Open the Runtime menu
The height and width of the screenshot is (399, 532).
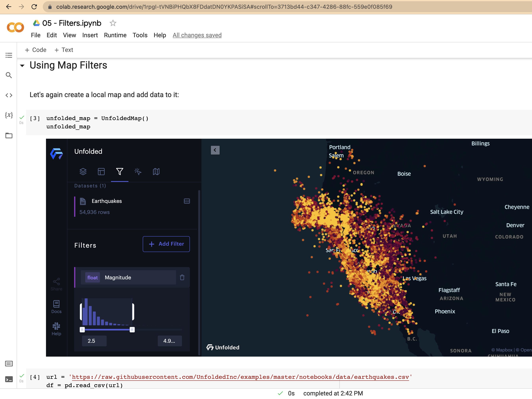tap(115, 35)
